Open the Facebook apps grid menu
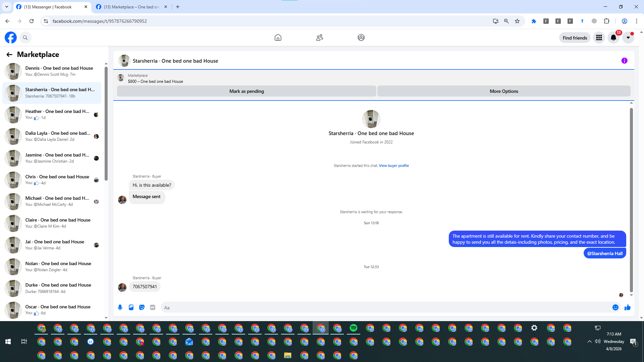This screenshot has height=362, width=644. click(x=599, y=38)
